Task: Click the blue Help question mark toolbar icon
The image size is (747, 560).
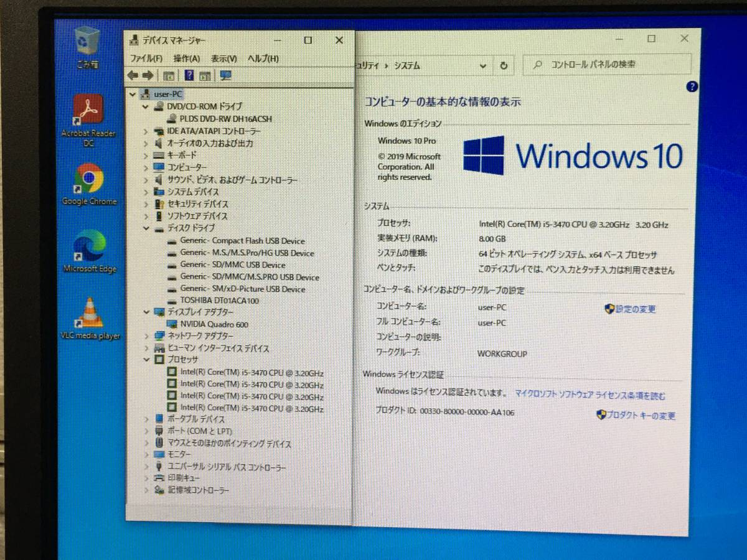Action: point(189,75)
